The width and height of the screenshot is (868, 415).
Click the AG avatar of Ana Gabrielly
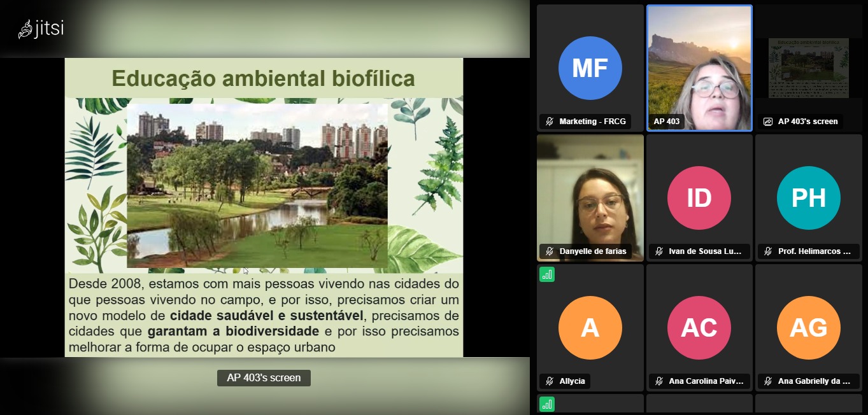808,328
